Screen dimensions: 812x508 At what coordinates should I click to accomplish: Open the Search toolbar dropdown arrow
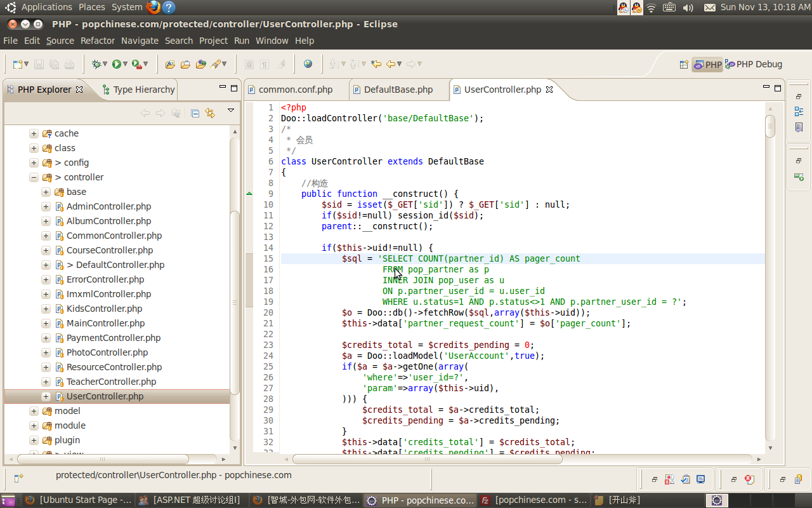coord(225,64)
